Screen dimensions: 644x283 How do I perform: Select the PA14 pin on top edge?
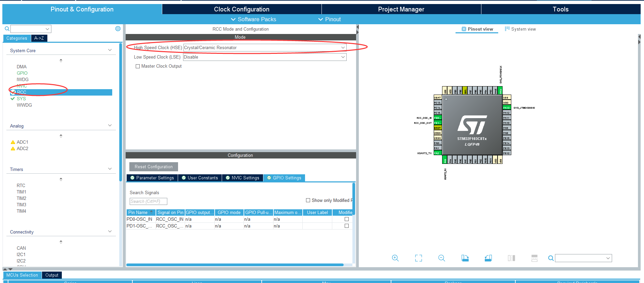(x=500, y=91)
